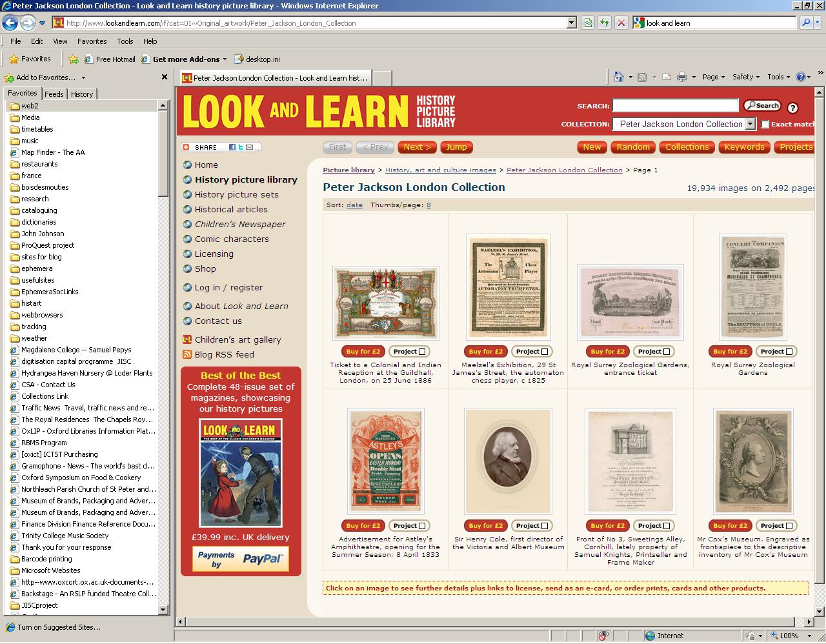Click the email share envelope icon
Image resolution: width=826 pixels, height=644 pixels.
(x=249, y=147)
